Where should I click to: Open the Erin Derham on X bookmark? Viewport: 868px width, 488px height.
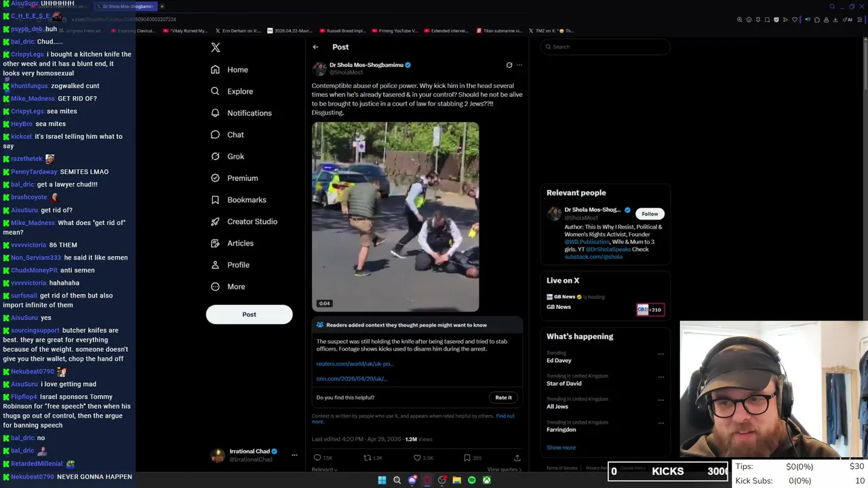[237, 30]
